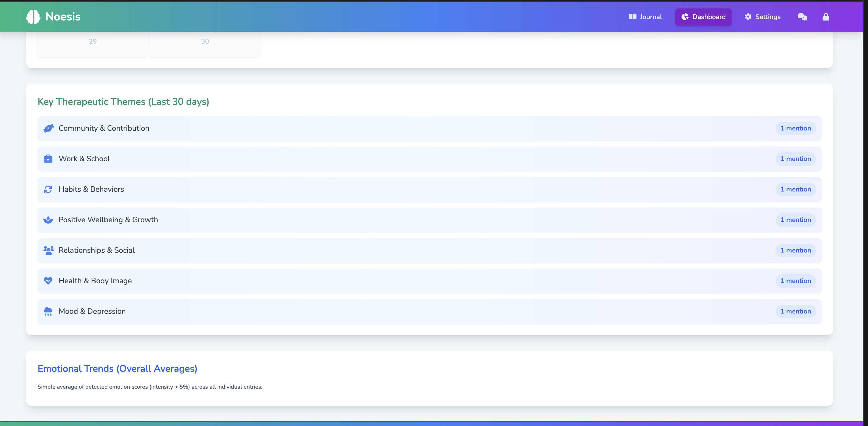Select calendar day 29
The image size is (868, 426).
click(93, 41)
